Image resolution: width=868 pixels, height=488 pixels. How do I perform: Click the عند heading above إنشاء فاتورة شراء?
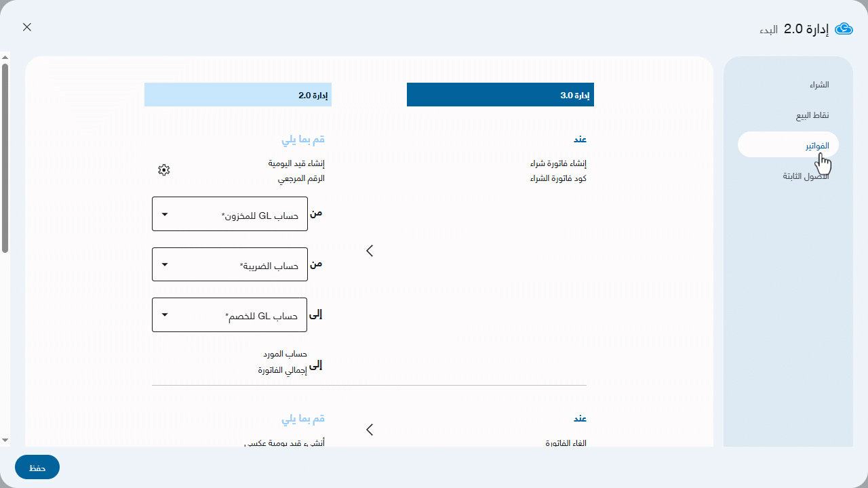pyautogui.click(x=580, y=140)
